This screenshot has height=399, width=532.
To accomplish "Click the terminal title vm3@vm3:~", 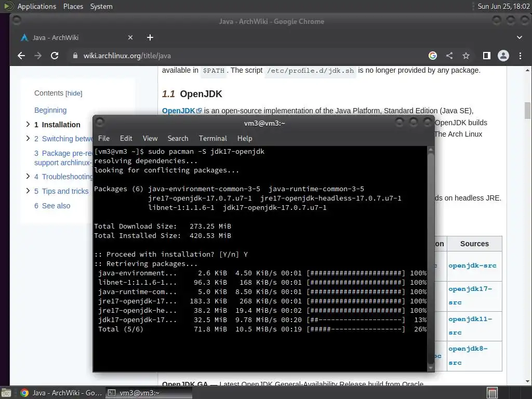I will click(264, 123).
